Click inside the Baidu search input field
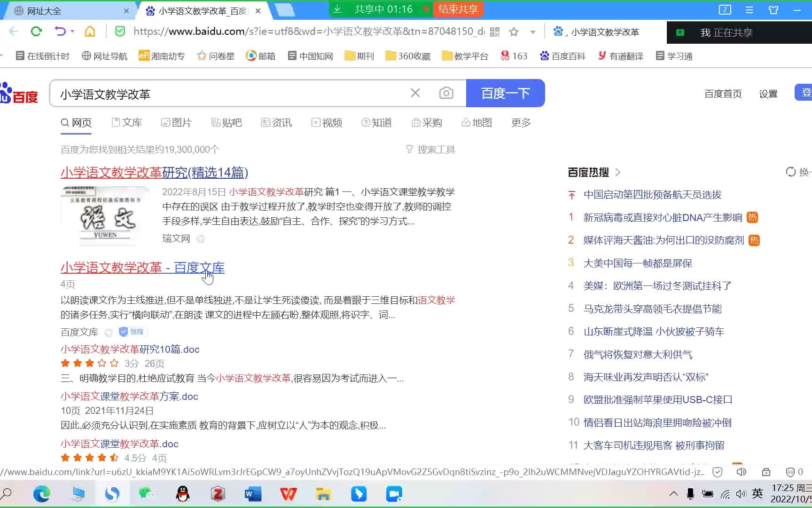The image size is (812, 508). [230, 94]
